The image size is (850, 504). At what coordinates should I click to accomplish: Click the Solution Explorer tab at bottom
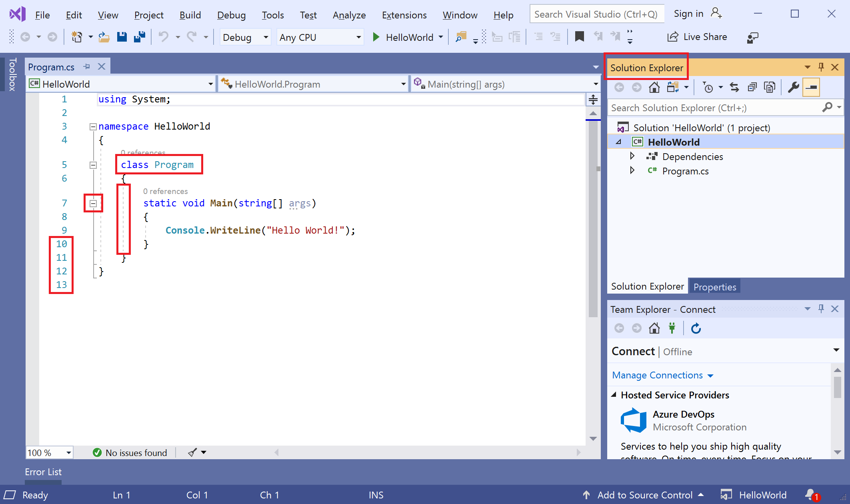647,286
